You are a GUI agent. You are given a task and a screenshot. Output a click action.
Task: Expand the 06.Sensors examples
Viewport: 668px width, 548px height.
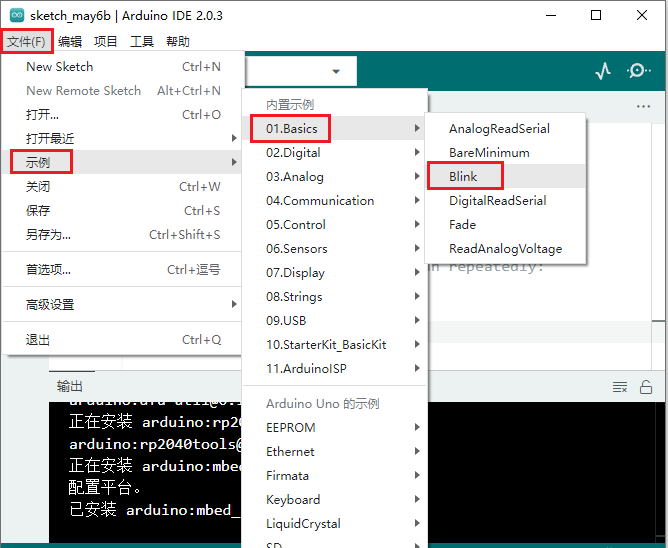(x=334, y=248)
